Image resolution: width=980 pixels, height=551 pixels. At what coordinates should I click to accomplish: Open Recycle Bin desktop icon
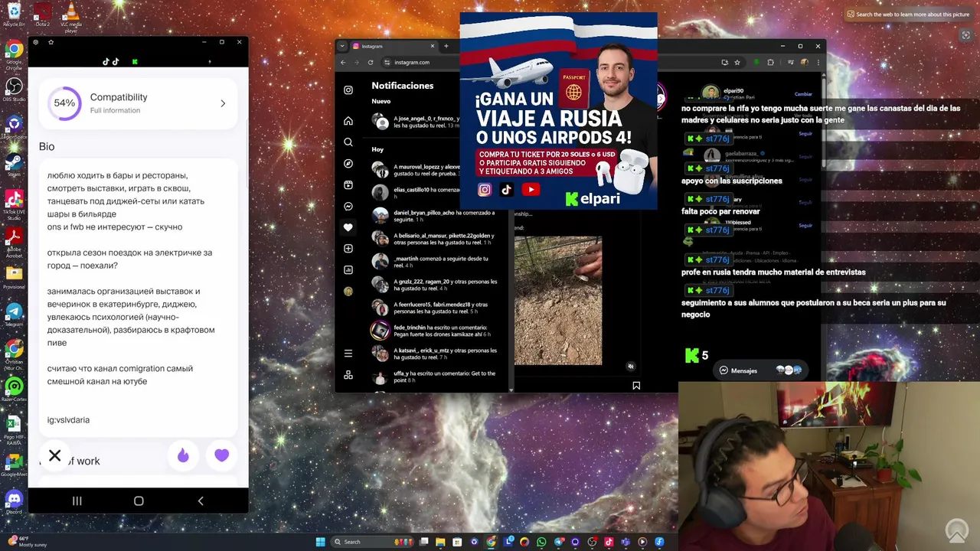click(14, 15)
